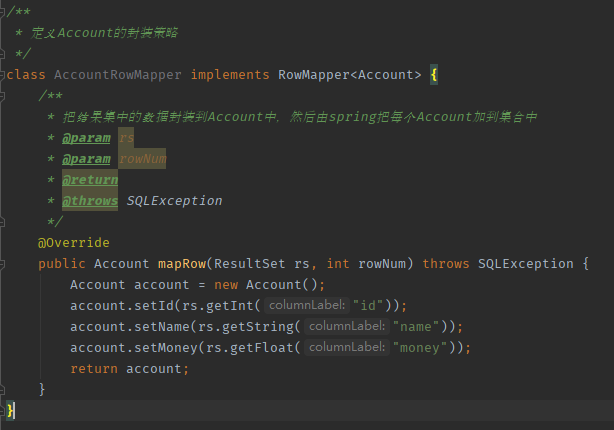Screen dimensions: 614x430
Task: Click the mapRow method closing brace
Action: [x=42, y=390]
